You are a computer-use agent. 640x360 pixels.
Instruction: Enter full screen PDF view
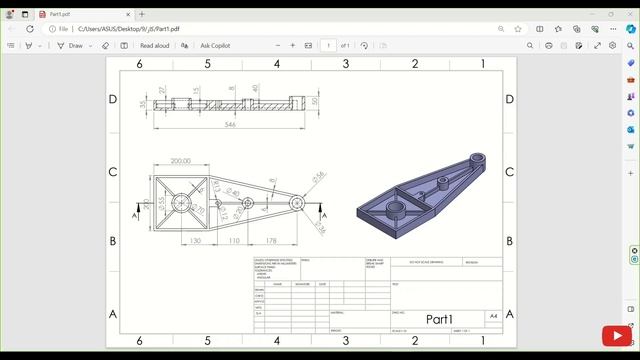598,46
